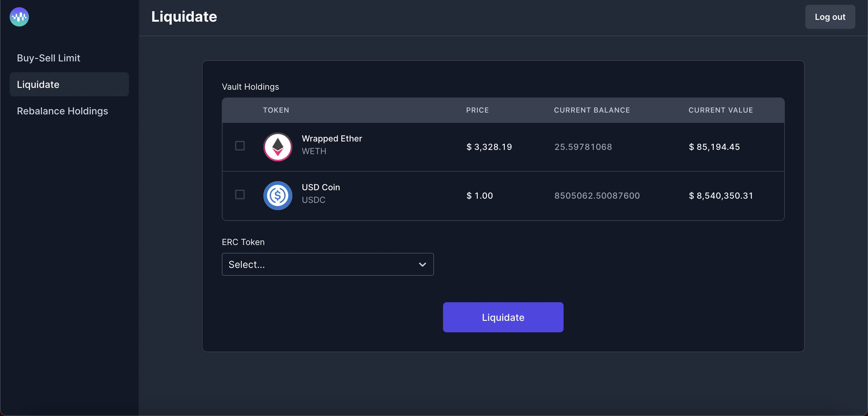Click the waveform app logo

tap(19, 17)
